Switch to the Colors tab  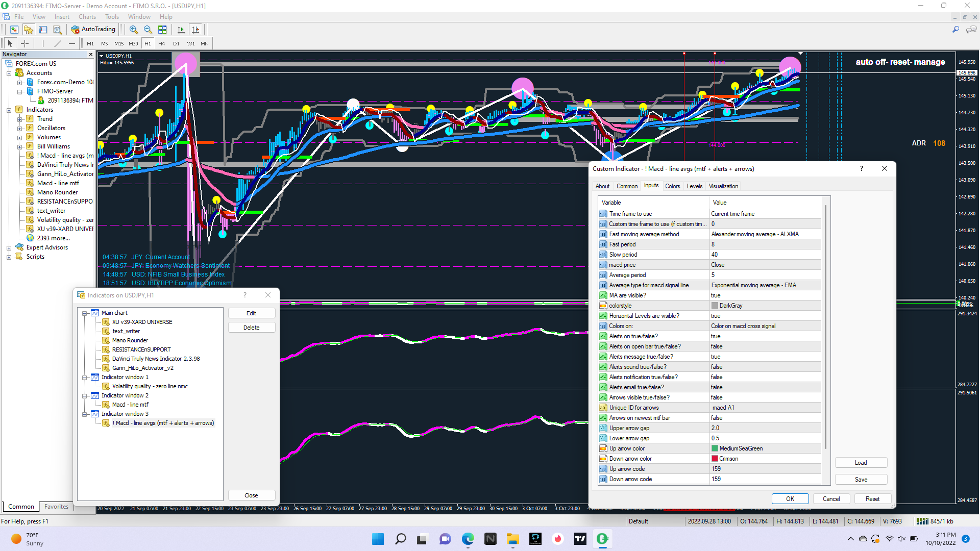pyautogui.click(x=672, y=186)
